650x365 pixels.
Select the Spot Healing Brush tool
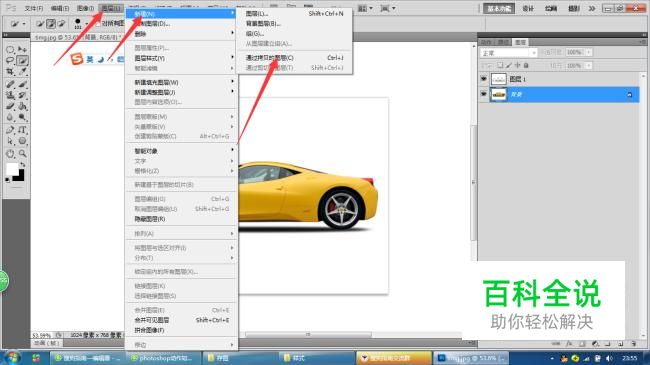pos(10,84)
